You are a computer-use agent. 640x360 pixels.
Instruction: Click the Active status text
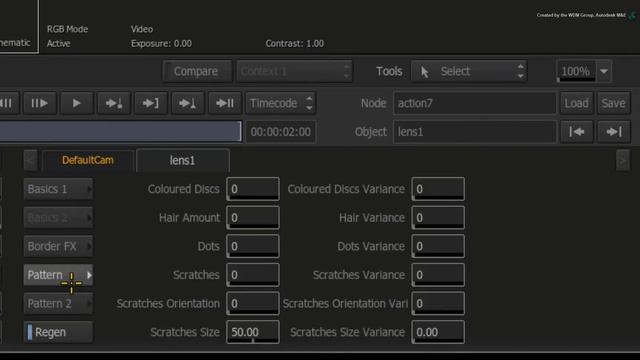pos(58,44)
